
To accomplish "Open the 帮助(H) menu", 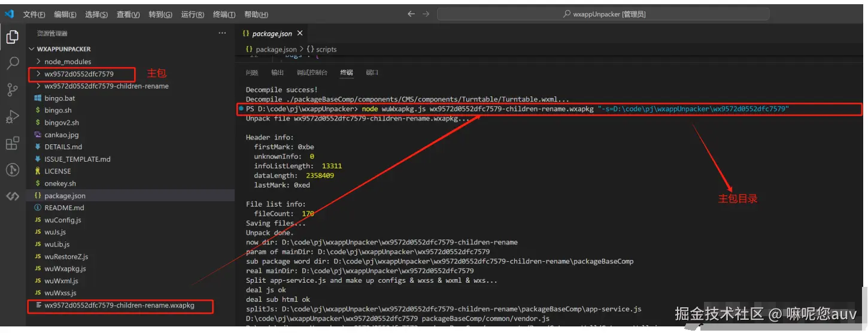I will point(256,14).
